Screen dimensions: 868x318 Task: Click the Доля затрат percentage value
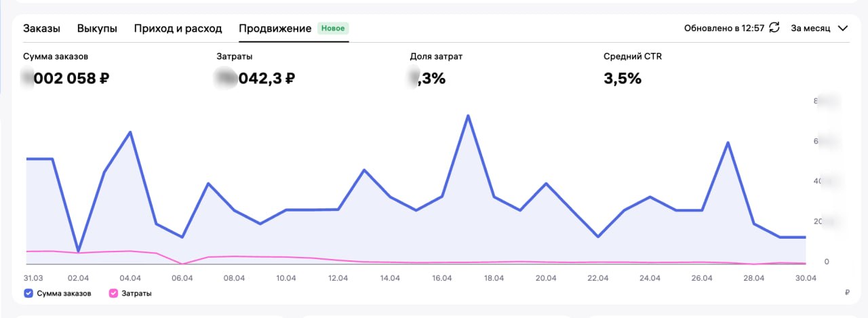point(427,79)
